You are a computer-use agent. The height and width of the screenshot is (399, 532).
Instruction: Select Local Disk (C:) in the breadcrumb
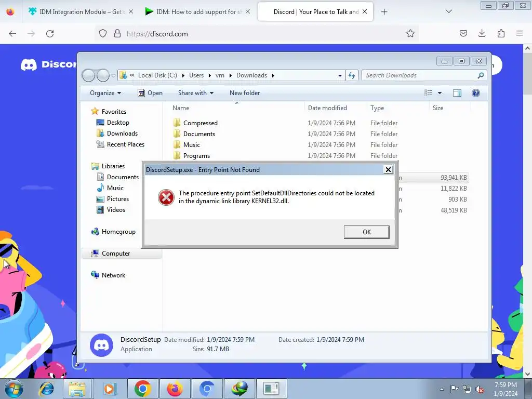tap(157, 75)
